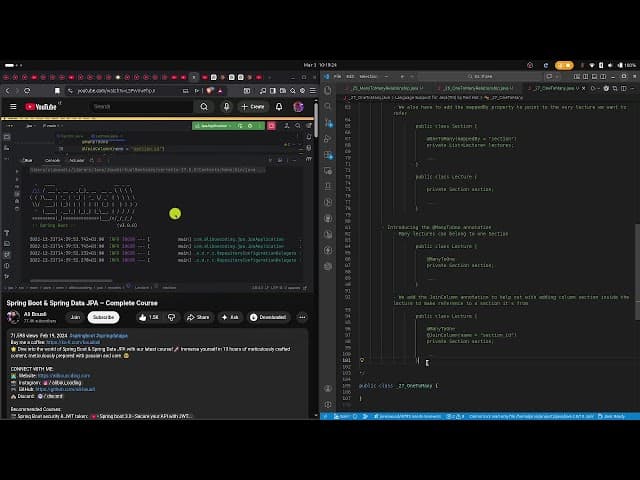Click the Create button on YouTube
640x480 pixels.
pyautogui.click(x=253, y=106)
